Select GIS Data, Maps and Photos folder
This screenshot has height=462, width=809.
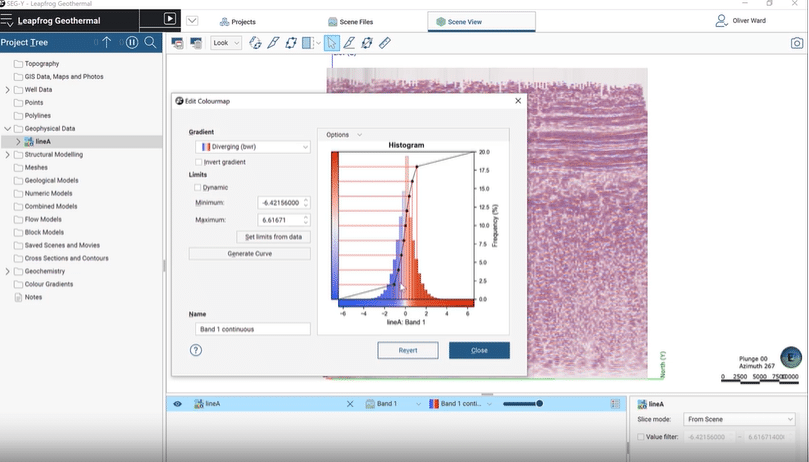point(58,76)
